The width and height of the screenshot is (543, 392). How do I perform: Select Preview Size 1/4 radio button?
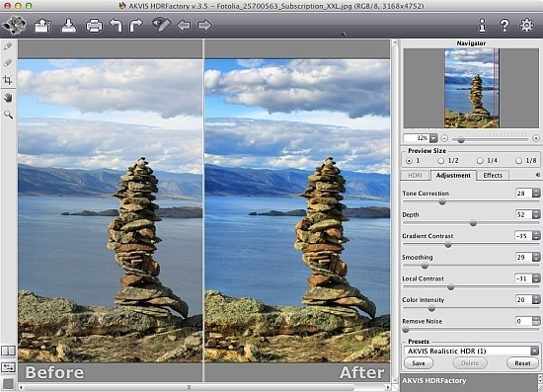click(x=480, y=161)
